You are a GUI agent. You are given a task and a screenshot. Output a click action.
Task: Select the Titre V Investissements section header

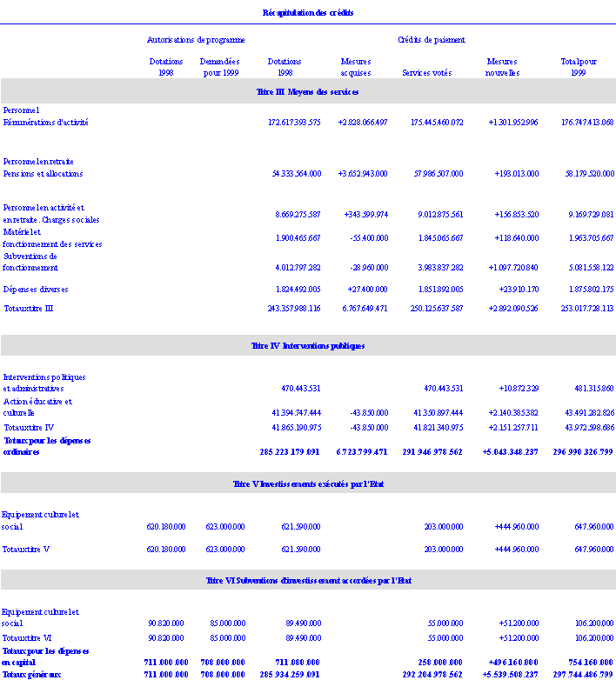coord(307,483)
